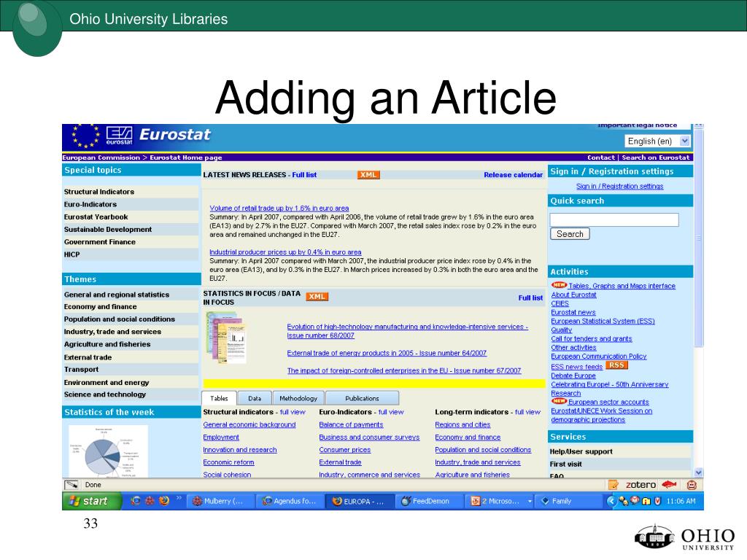747x560 pixels.
Task: Open Evolution of high-technology manufacturing link
Action: (407, 331)
